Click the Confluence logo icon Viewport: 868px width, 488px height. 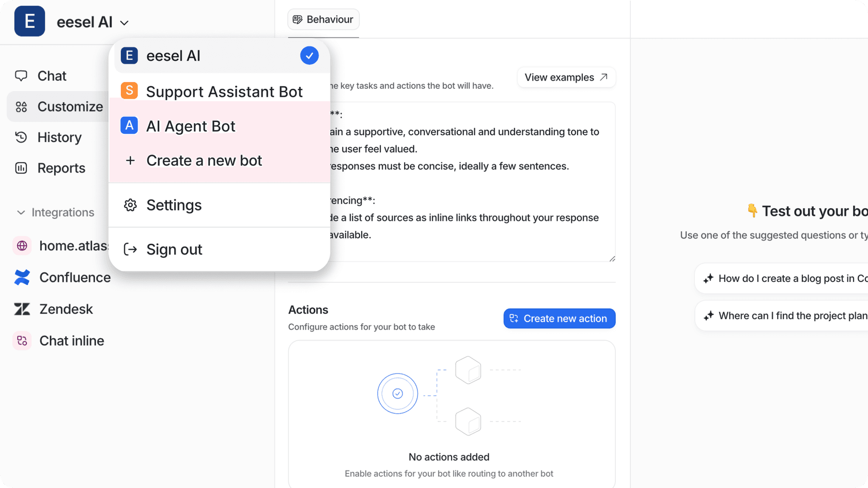22,277
